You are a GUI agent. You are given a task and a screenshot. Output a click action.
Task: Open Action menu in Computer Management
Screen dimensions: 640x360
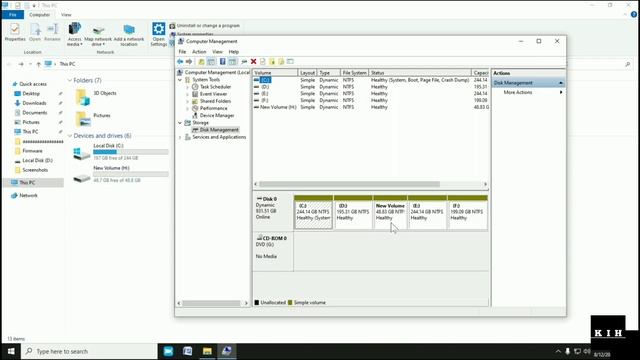click(199, 52)
